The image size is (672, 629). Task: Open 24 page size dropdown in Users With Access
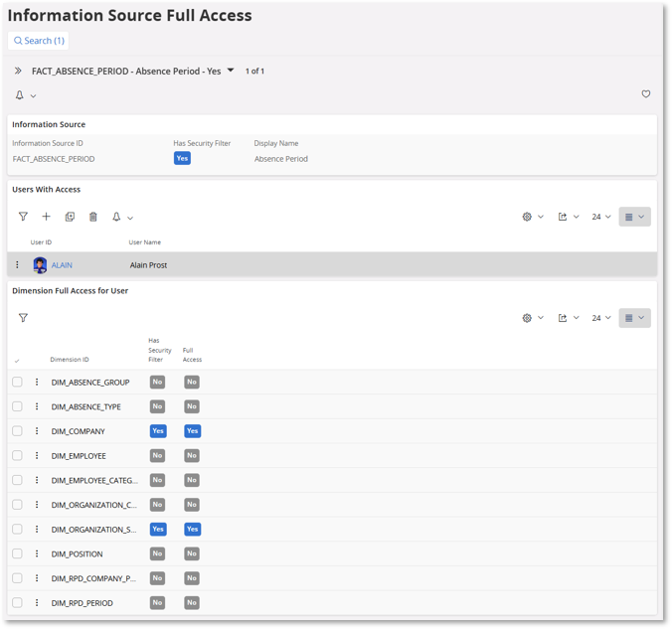coord(601,217)
